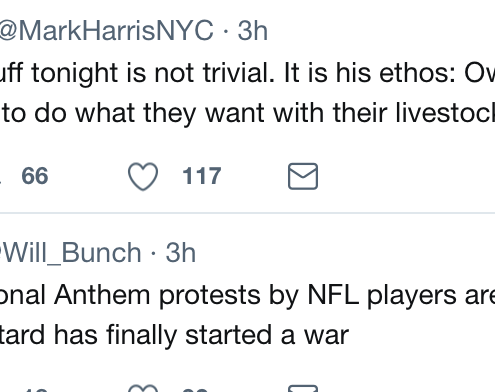Click the divider line between the two tweets
This screenshot has width=495, height=392.
(247, 212)
